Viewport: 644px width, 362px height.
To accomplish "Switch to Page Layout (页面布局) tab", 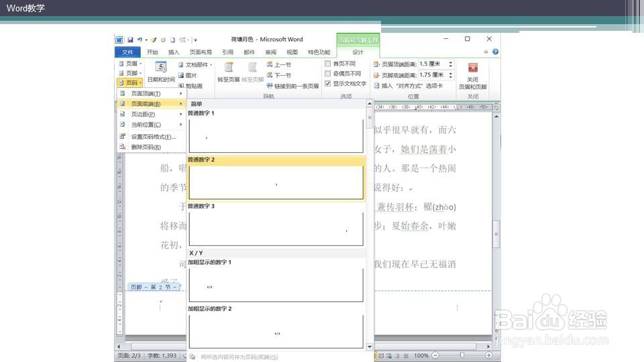I will point(201,52).
